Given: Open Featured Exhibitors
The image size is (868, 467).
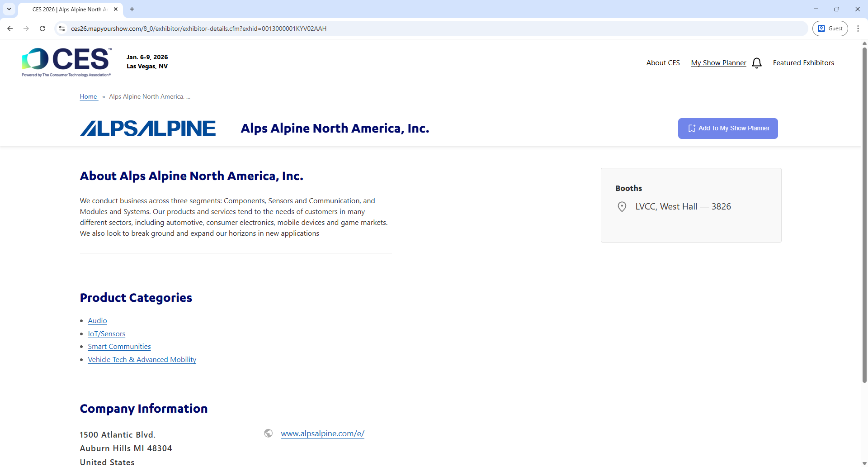Looking at the screenshot, I should point(803,62).
